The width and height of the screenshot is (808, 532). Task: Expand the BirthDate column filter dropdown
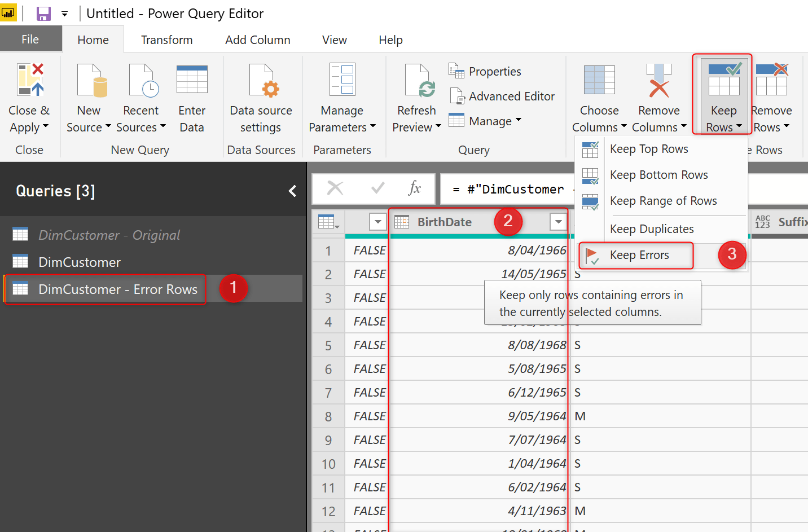point(558,222)
